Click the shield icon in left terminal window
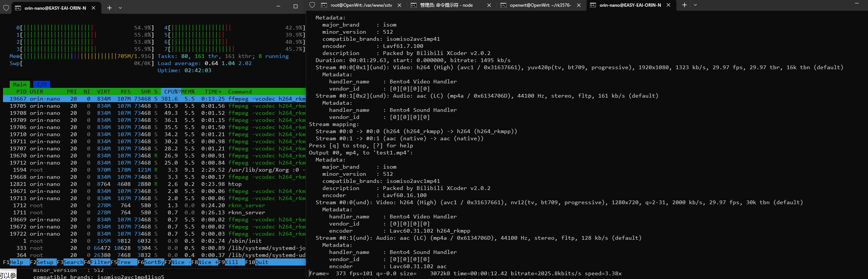This screenshot has height=279, width=868. click(6, 7)
